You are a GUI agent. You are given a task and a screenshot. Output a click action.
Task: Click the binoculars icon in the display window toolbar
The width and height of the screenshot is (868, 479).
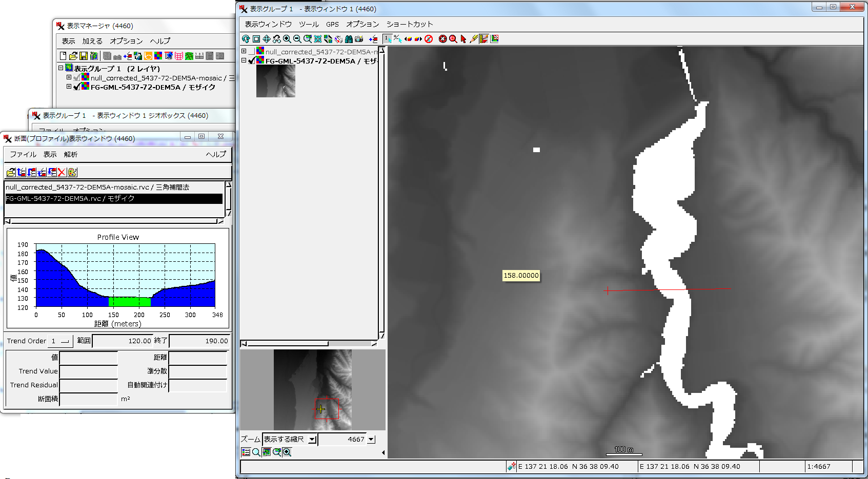pyautogui.click(x=349, y=39)
